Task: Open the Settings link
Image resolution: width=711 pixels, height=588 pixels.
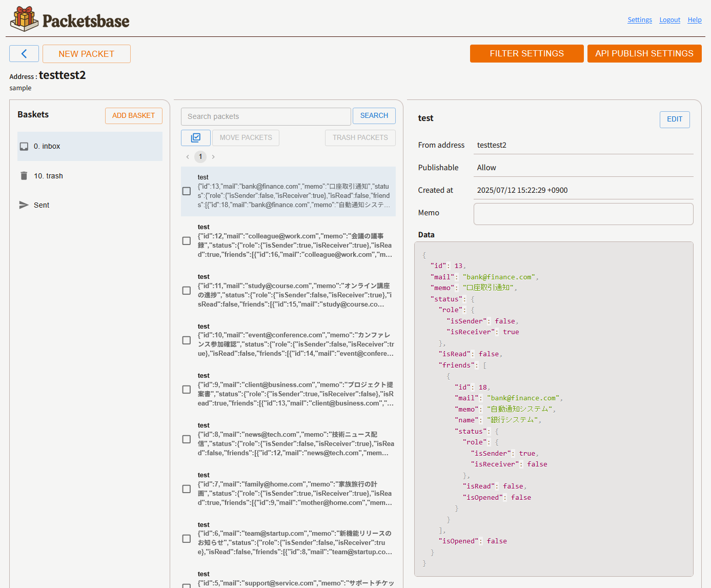Action: (640, 20)
